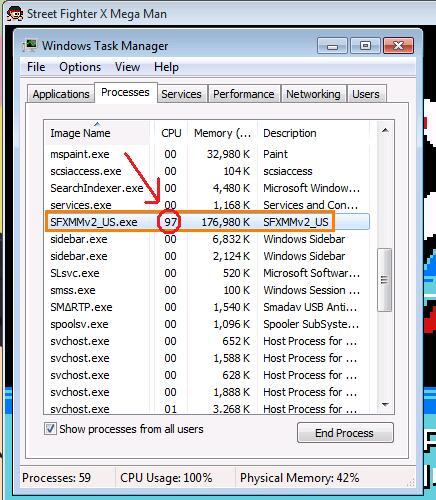The image size is (436, 500).
Task: Sort by the Description column header
Action: [313, 133]
